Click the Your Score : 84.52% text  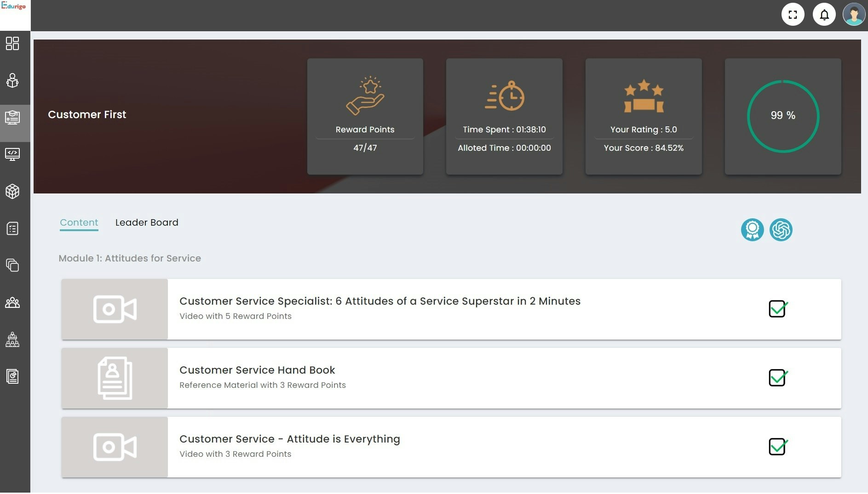click(x=644, y=148)
